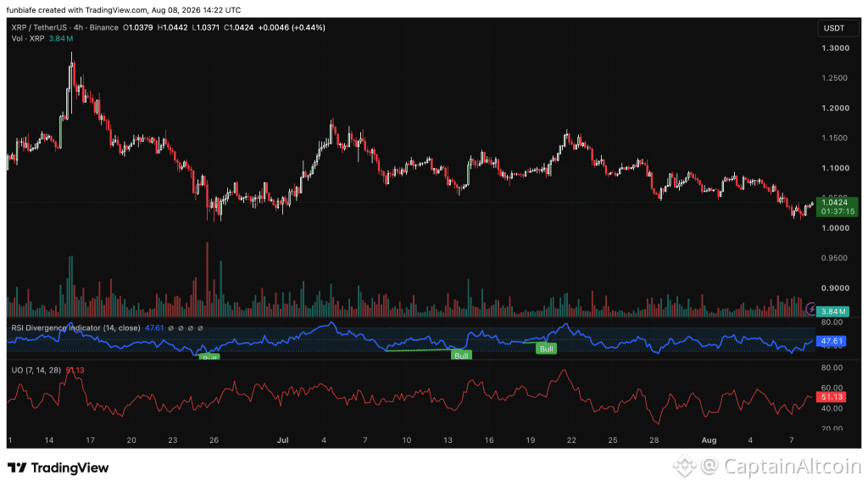The image size is (868, 487).
Task: Click the blue RSI value tag on scale
Action: coord(832,341)
